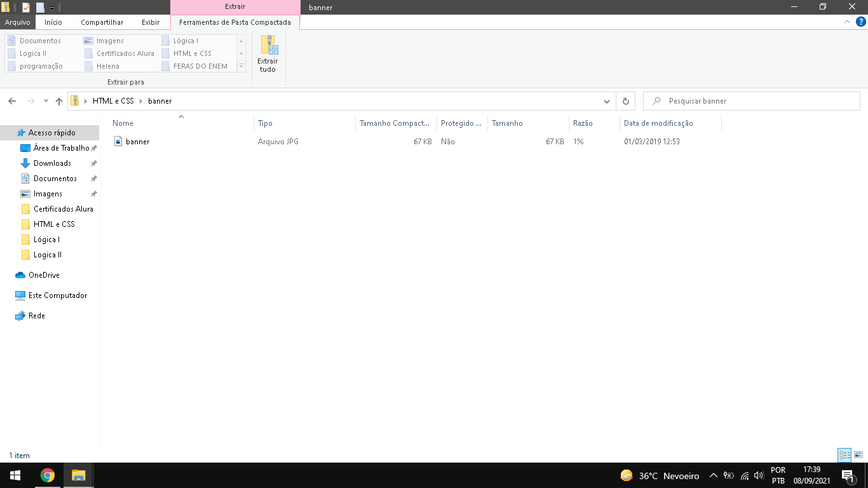868x488 pixels.
Task: Go back with the left arrow
Action: pos(12,101)
